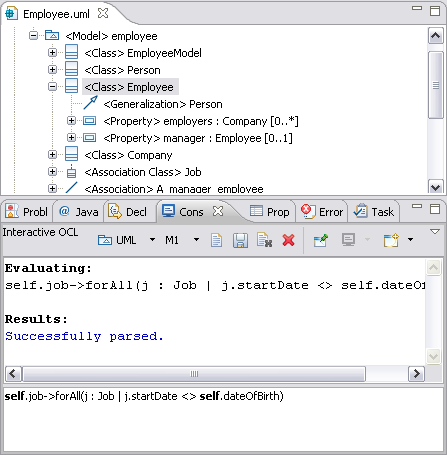Viewport: 447px width, 455px height.
Task: Click the Load expression document icon
Action: [x=216, y=240]
